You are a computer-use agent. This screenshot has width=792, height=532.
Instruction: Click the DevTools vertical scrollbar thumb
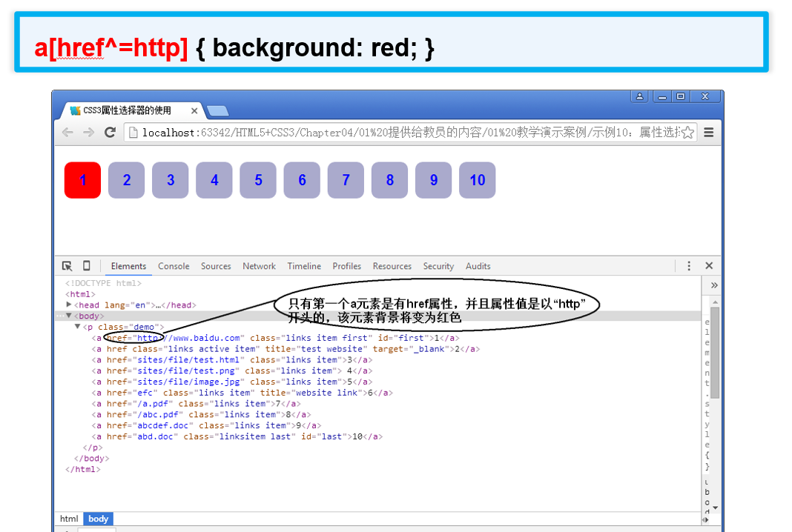715,352
